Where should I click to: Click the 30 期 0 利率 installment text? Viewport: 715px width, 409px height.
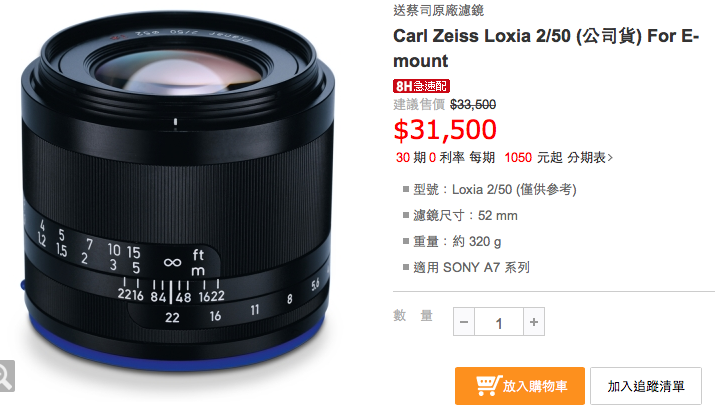[x=430, y=157]
